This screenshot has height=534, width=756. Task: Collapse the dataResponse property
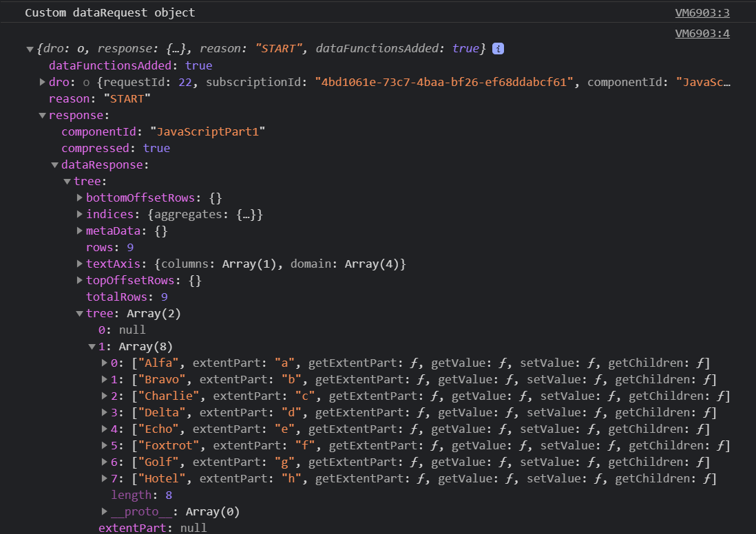(x=55, y=165)
